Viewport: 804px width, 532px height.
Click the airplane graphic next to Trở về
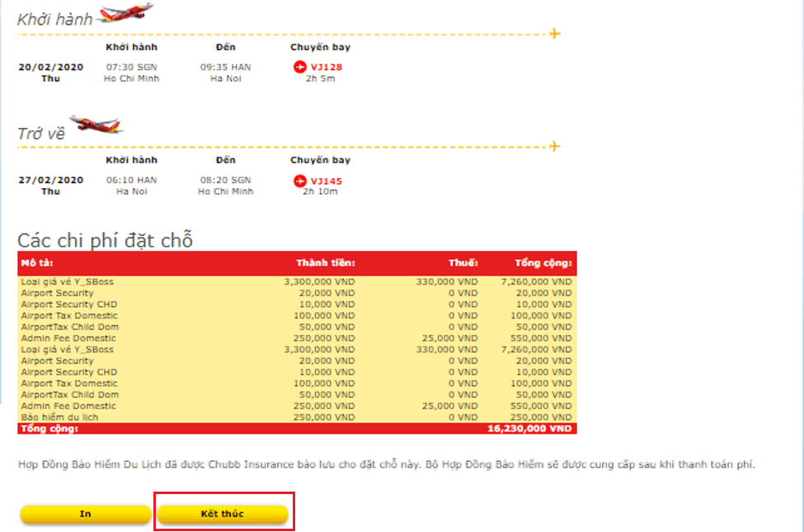pyautogui.click(x=95, y=124)
